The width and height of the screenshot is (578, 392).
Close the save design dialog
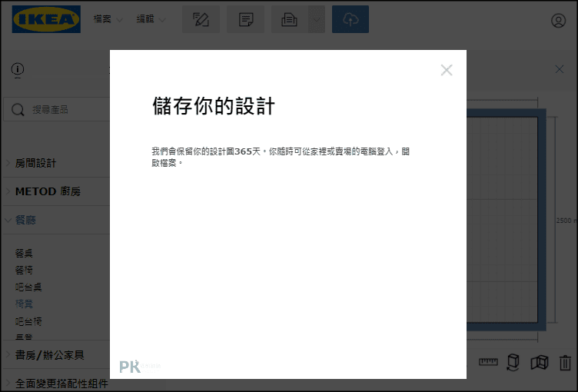pos(447,70)
